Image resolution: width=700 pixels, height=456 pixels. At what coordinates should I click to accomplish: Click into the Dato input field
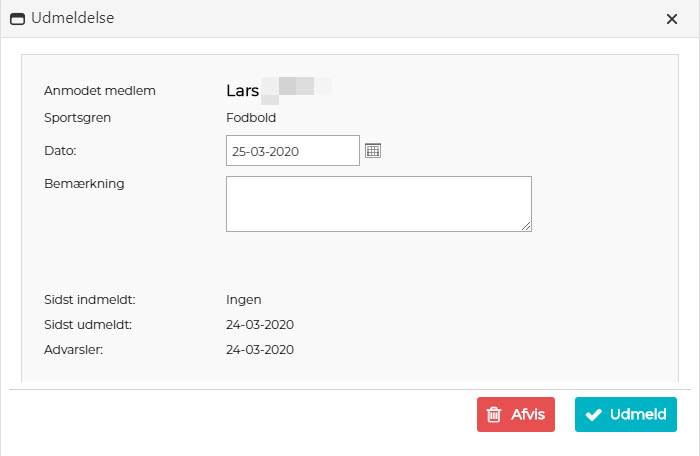point(292,151)
